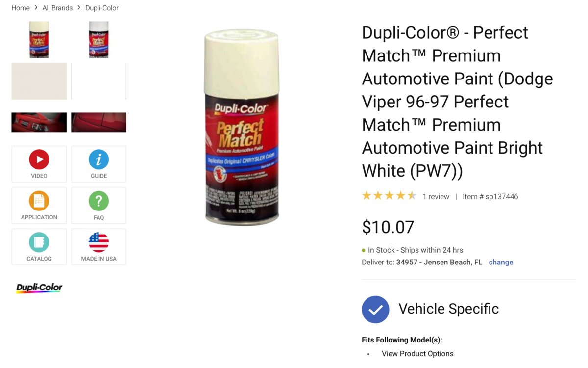Select the first spray can thumbnail
The width and height of the screenshot is (588, 368).
tap(39, 40)
